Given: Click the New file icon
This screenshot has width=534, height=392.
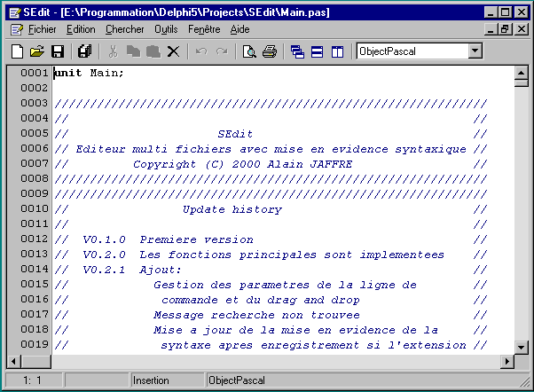Looking at the screenshot, I should [17, 51].
